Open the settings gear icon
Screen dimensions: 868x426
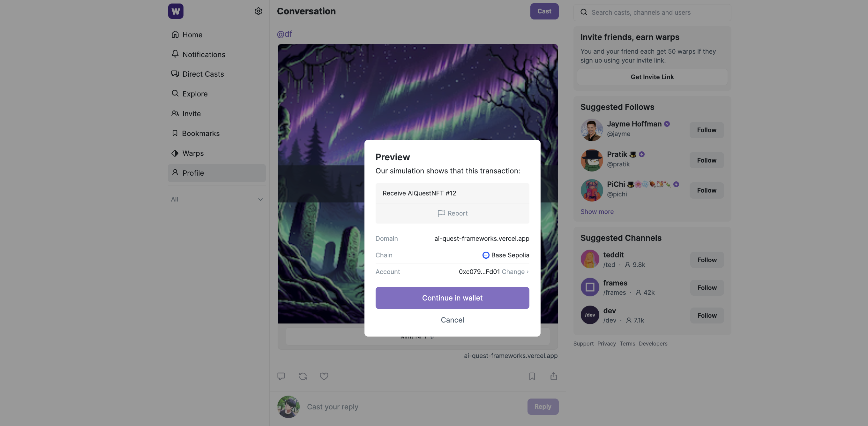pyautogui.click(x=258, y=11)
